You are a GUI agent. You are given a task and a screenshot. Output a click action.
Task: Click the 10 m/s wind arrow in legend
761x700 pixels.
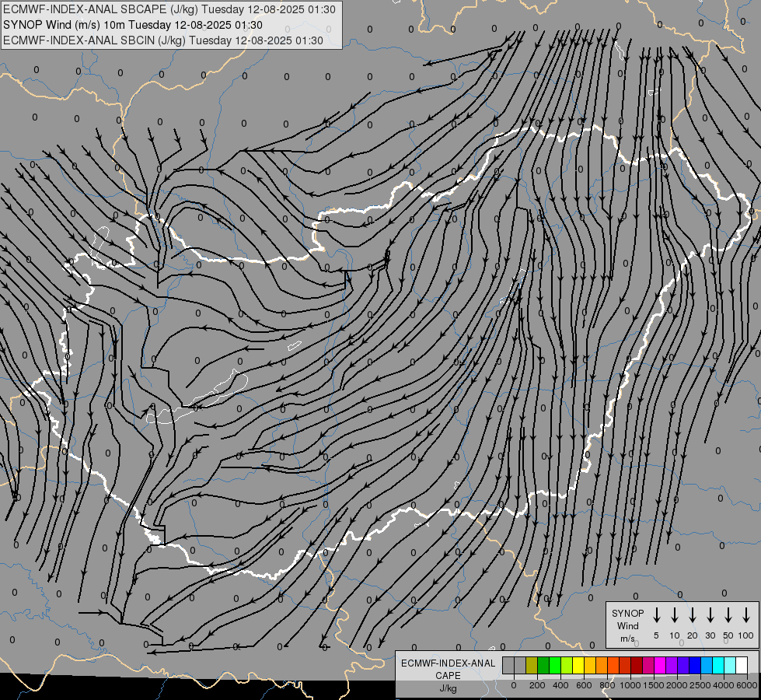coord(675,615)
